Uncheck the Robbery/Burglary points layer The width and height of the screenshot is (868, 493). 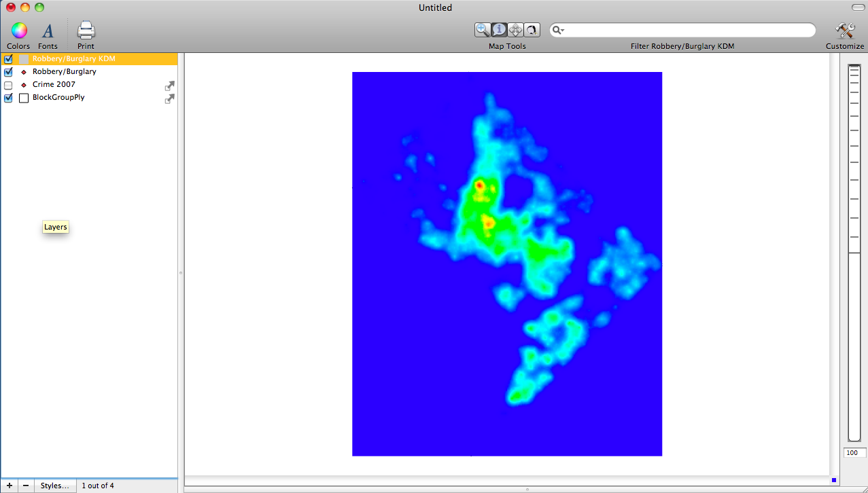[x=8, y=72]
